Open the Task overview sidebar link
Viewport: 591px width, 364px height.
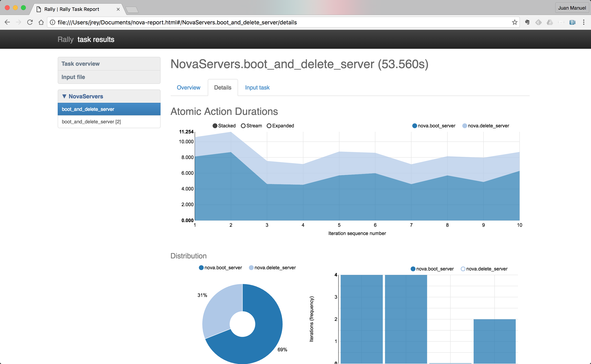tap(80, 64)
